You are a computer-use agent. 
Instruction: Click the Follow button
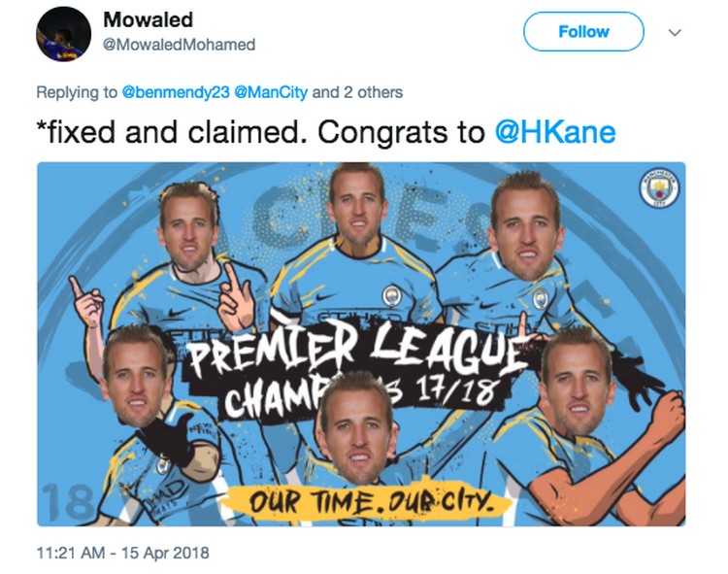[583, 32]
